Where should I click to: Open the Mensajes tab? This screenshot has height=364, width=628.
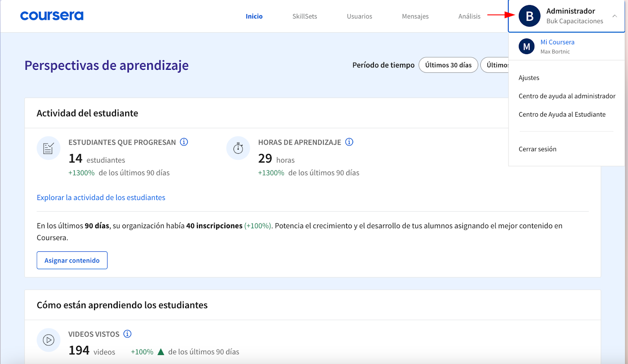[415, 16]
